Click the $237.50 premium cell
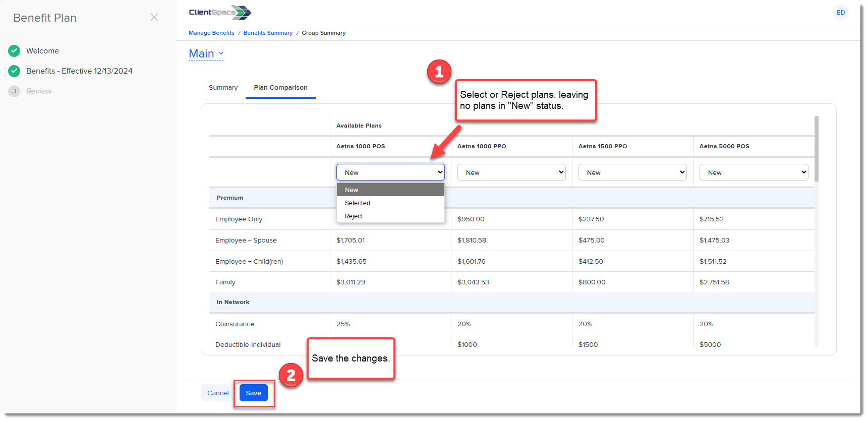Viewport: 868px width, 421px height. click(591, 219)
